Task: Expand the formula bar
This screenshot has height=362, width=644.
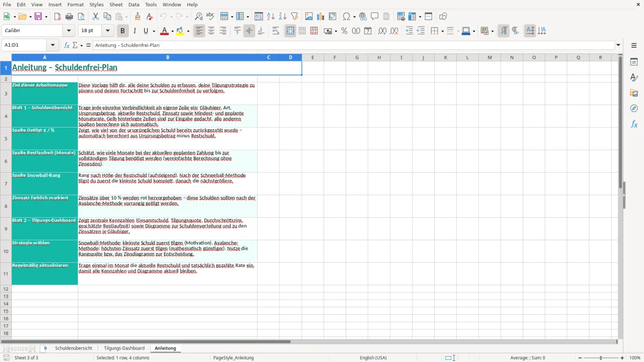Action: coord(618,45)
